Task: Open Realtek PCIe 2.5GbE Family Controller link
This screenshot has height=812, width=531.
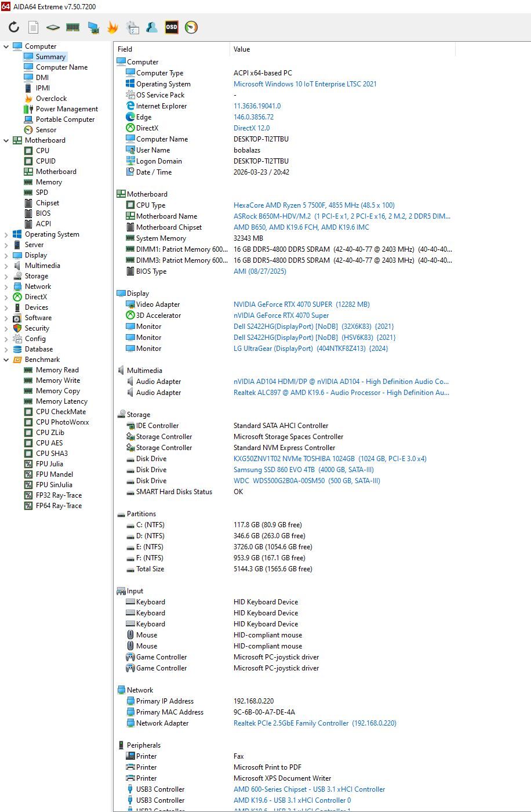Action: point(315,723)
